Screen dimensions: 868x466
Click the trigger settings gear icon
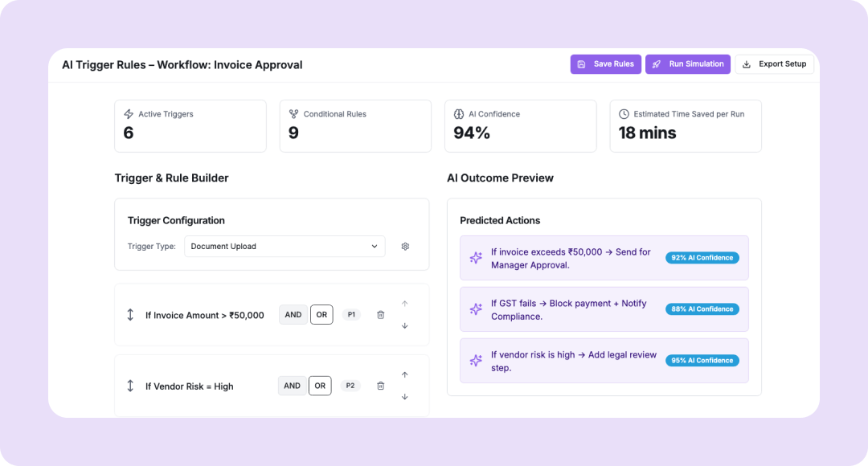click(x=405, y=247)
